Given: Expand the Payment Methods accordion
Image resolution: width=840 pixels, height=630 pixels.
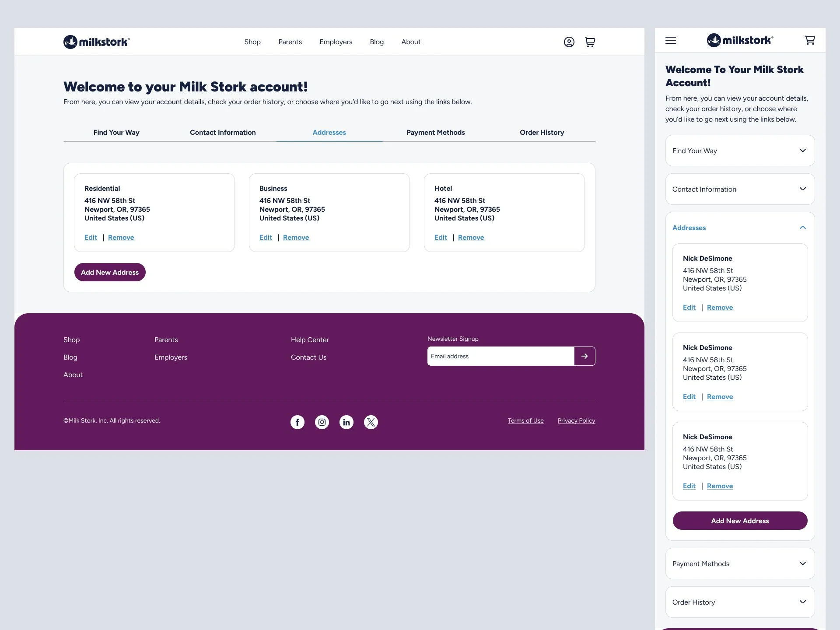Looking at the screenshot, I should coord(739,563).
